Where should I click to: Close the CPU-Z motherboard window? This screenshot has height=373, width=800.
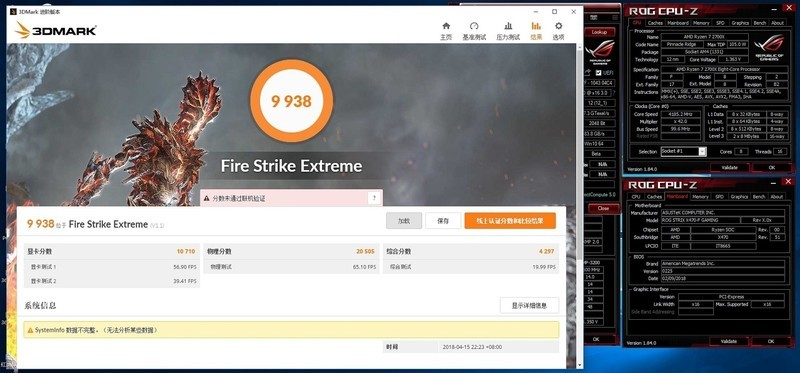(x=788, y=182)
